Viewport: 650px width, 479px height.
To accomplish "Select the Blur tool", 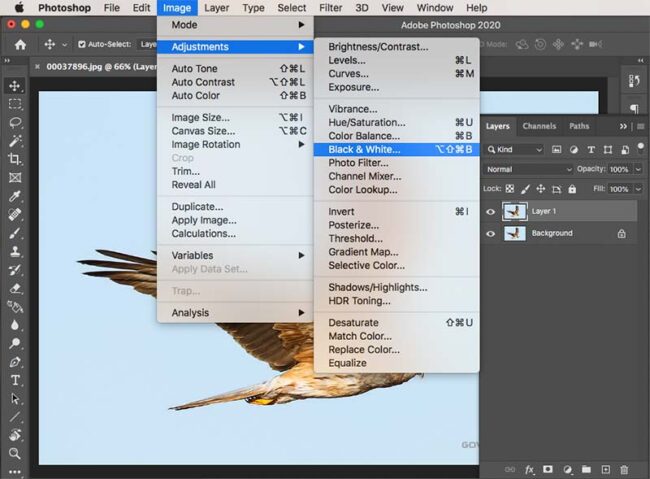I will (15, 325).
